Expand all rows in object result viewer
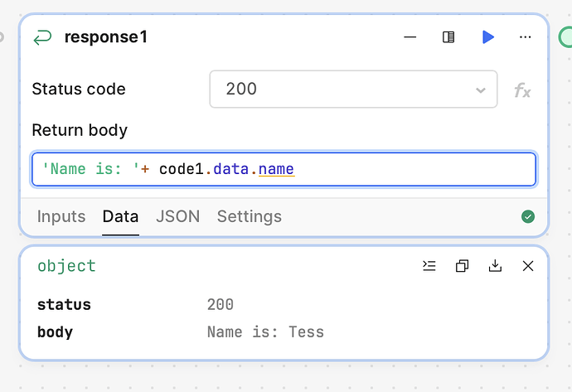Screen dimensions: 572x392 429,266
